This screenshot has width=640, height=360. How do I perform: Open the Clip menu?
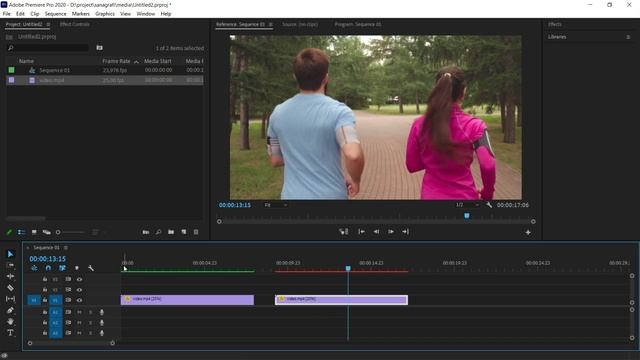point(35,14)
